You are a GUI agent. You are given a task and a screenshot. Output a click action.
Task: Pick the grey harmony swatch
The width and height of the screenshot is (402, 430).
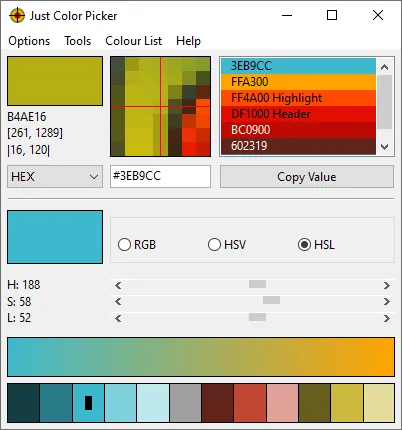185,403
